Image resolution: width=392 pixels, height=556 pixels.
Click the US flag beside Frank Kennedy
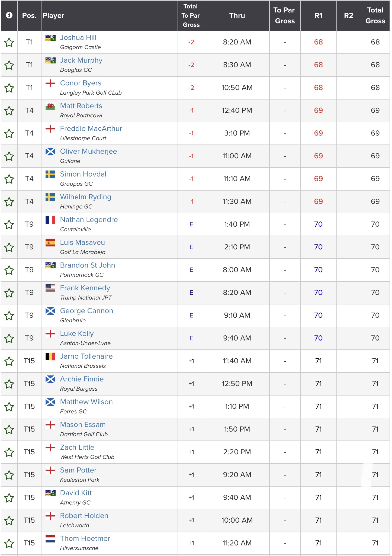click(x=50, y=288)
